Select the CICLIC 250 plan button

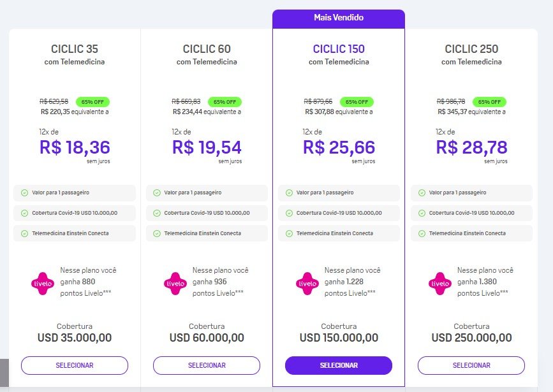tap(471, 365)
